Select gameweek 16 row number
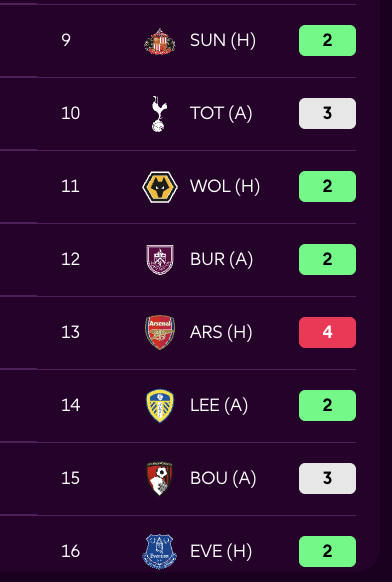Image resolution: width=392 pixels, height=582 pixels. pos(71,551)
